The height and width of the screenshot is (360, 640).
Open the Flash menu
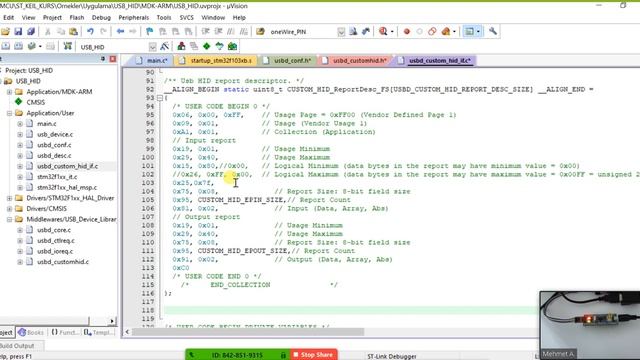(77, 18)
